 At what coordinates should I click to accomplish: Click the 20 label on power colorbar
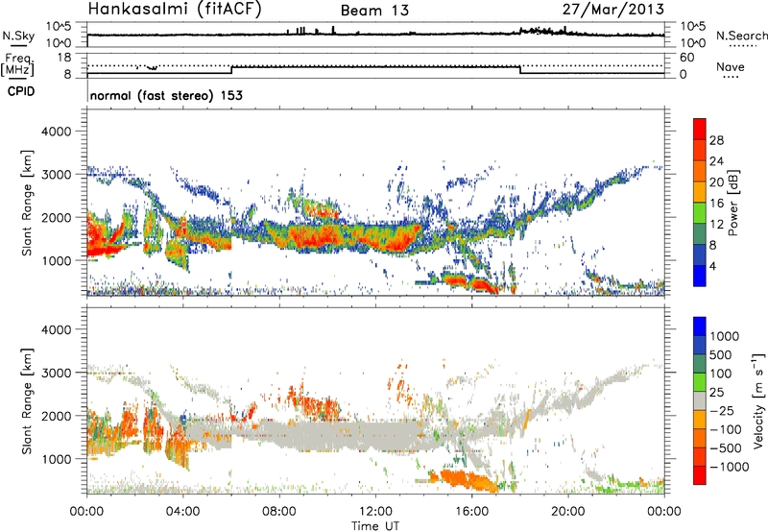[x=716, y=182]
